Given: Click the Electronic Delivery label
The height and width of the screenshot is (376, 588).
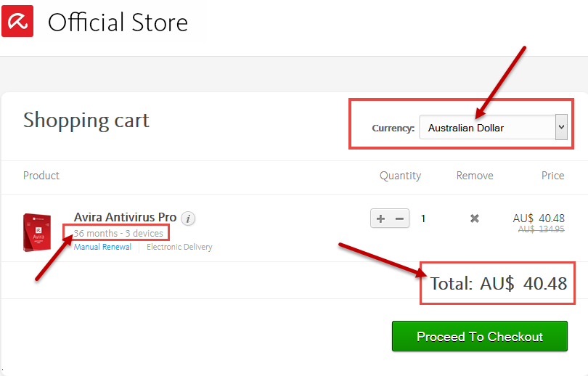Looking at the screenshot, I should 179,247.
